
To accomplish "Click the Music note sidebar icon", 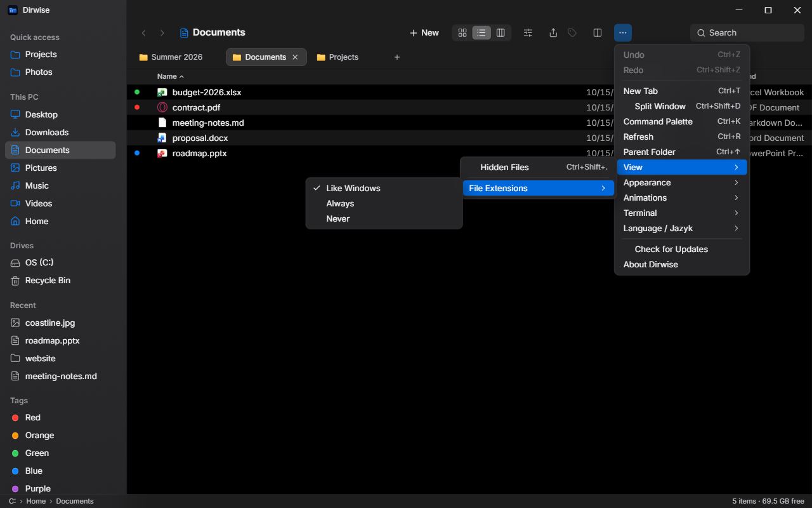I will pos(15,185).
